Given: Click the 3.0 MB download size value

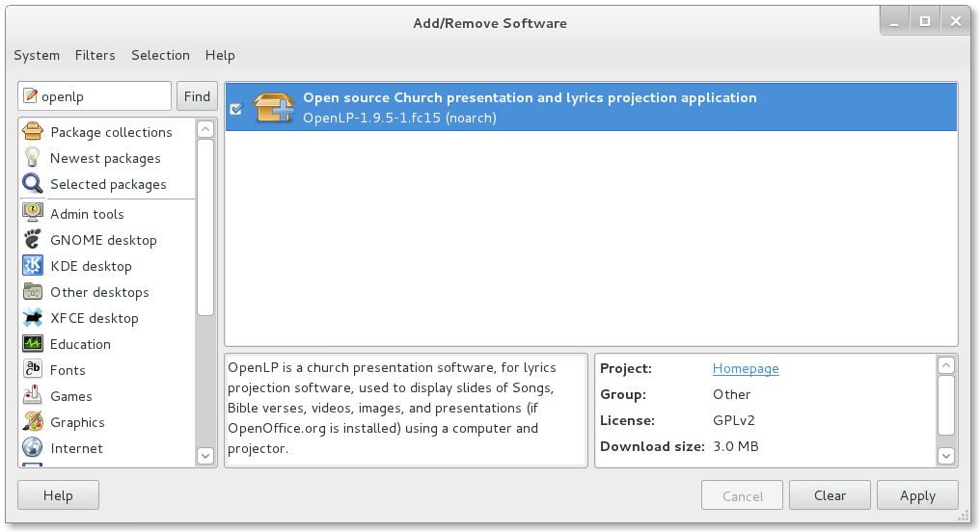Looking at the screenshot, I should point(736,446).
